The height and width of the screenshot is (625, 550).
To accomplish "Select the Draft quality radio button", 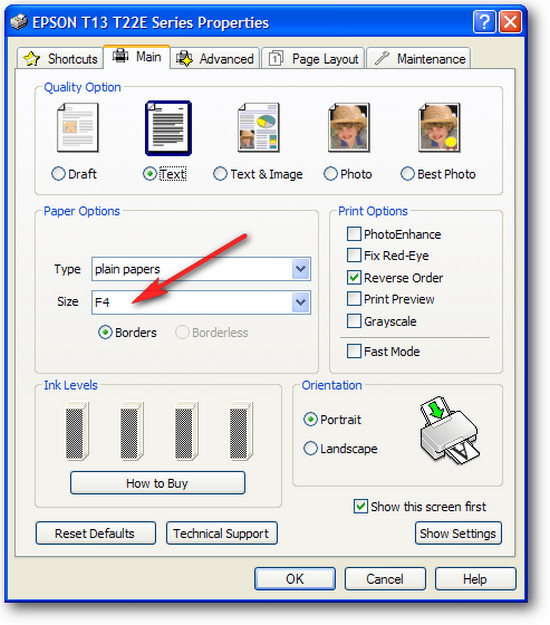I will [x=58, y=174].
